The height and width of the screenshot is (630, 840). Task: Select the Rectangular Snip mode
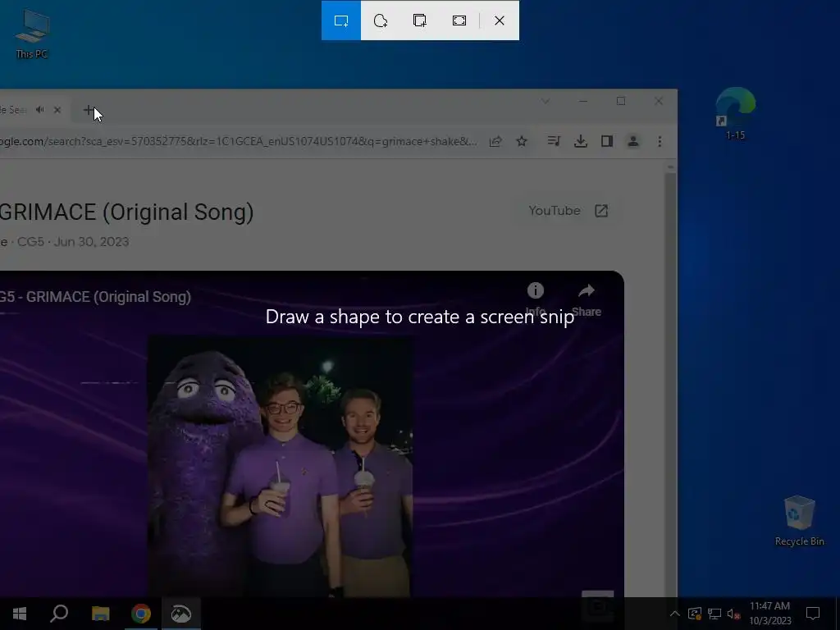(341, 21)
